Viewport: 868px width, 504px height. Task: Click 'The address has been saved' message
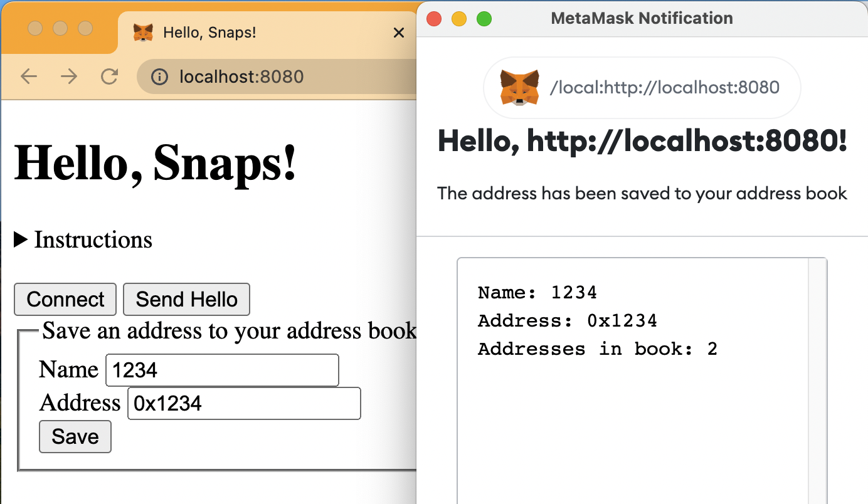642,193
